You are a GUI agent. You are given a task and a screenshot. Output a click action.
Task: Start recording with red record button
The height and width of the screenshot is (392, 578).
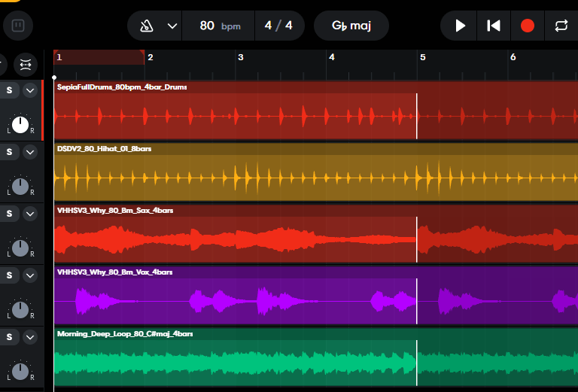(x=528, y=26)
